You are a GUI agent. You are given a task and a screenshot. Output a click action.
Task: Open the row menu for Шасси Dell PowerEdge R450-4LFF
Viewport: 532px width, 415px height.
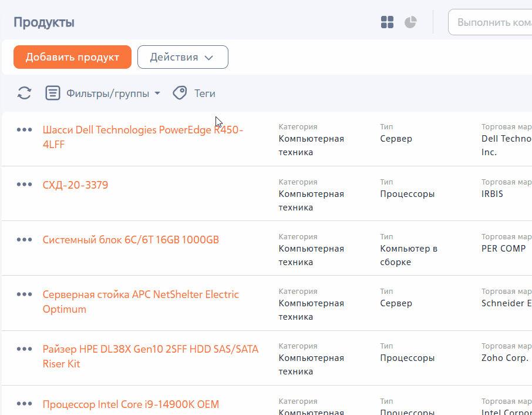coord(25,130)
